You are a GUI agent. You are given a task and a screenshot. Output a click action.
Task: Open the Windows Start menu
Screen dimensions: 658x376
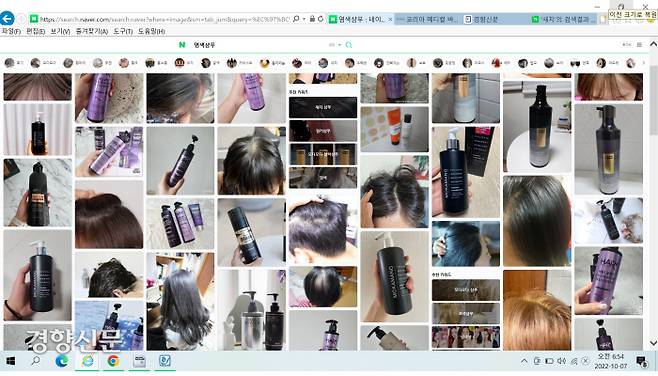pyautogui.click(x=10, y=361)
